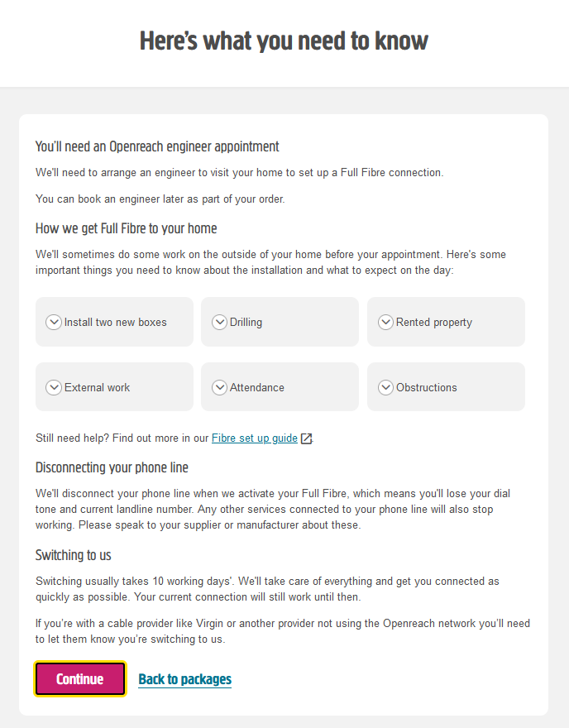Open the Fibre set up guide link
Image resolution: width=569 pixels, height=728 pixels.
click(255, 438)
